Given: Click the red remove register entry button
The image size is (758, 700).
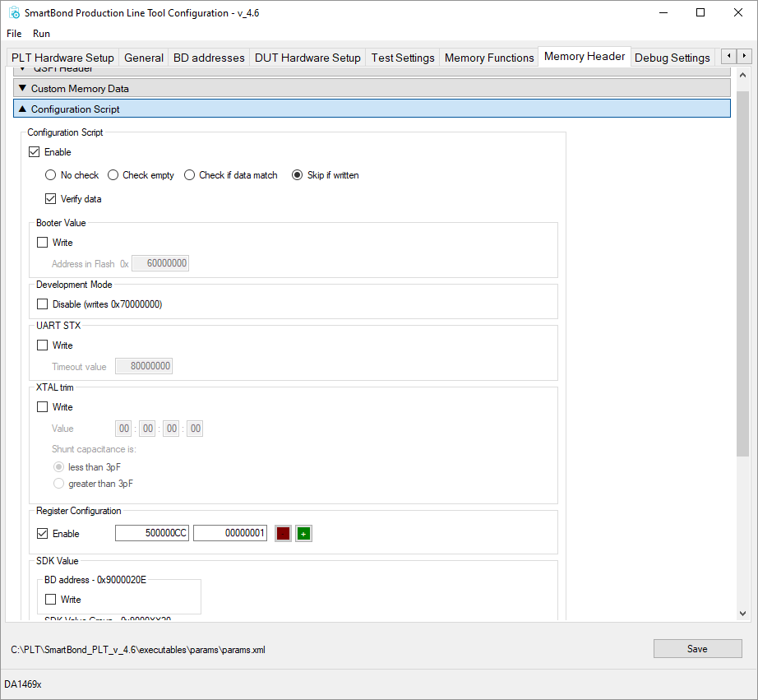Looking at the screenshot, I should 283,534.
